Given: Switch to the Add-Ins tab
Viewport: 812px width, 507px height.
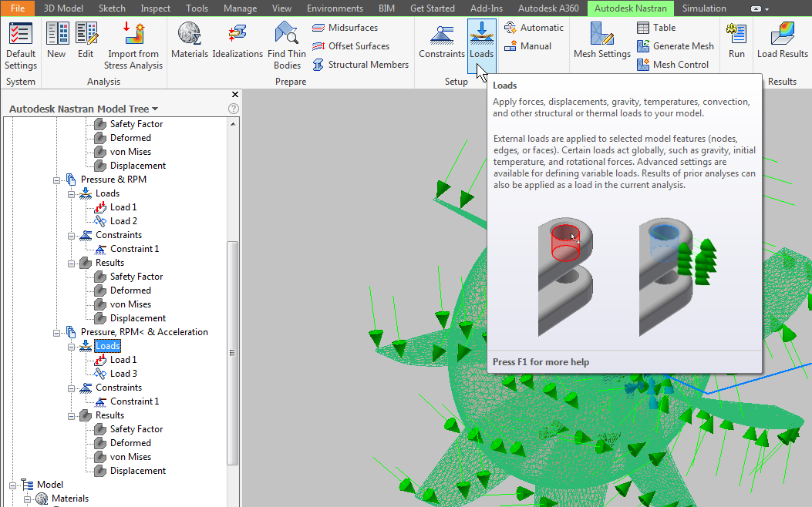Looking at the screenshot, I should point(487,8).
